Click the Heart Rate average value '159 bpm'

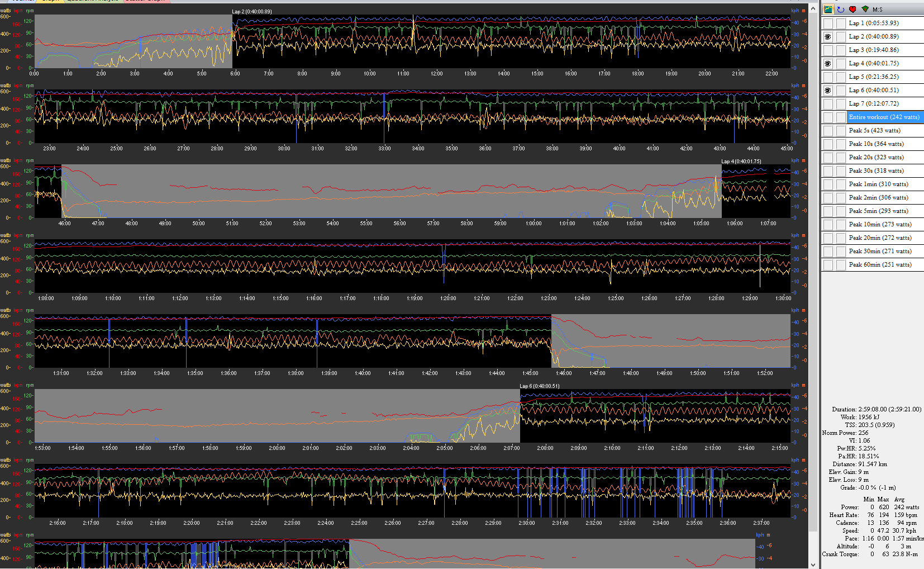pos(906,515)
